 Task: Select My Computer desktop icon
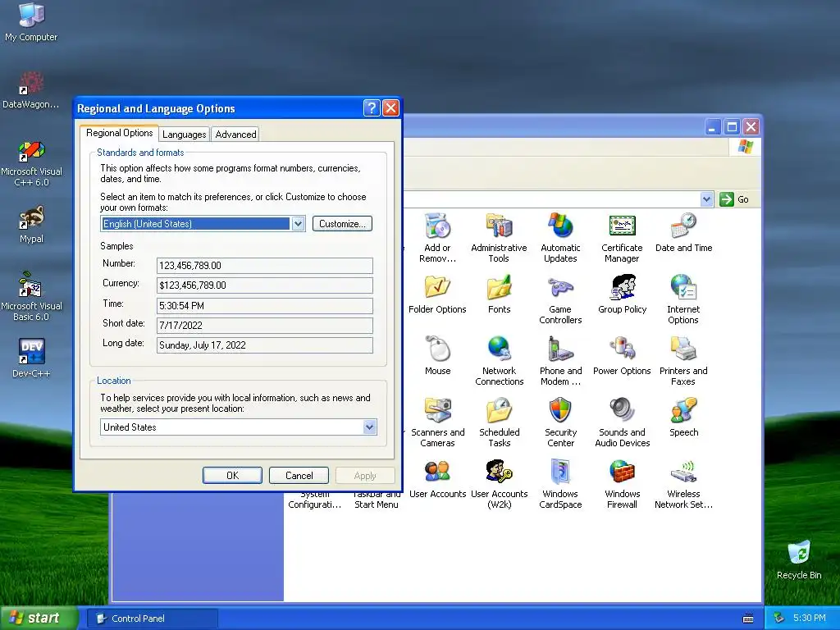[x=31, y=22]
